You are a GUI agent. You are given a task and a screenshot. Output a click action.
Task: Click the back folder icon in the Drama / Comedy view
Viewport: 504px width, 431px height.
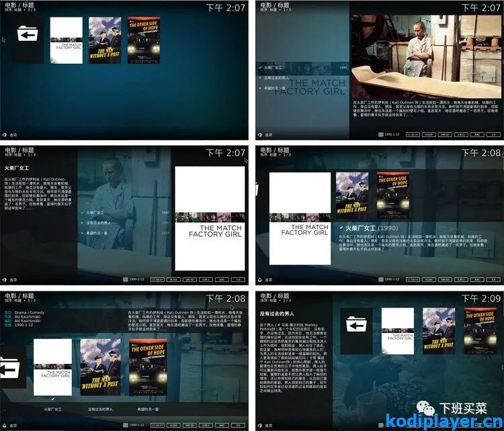click(x=11, y=367)
